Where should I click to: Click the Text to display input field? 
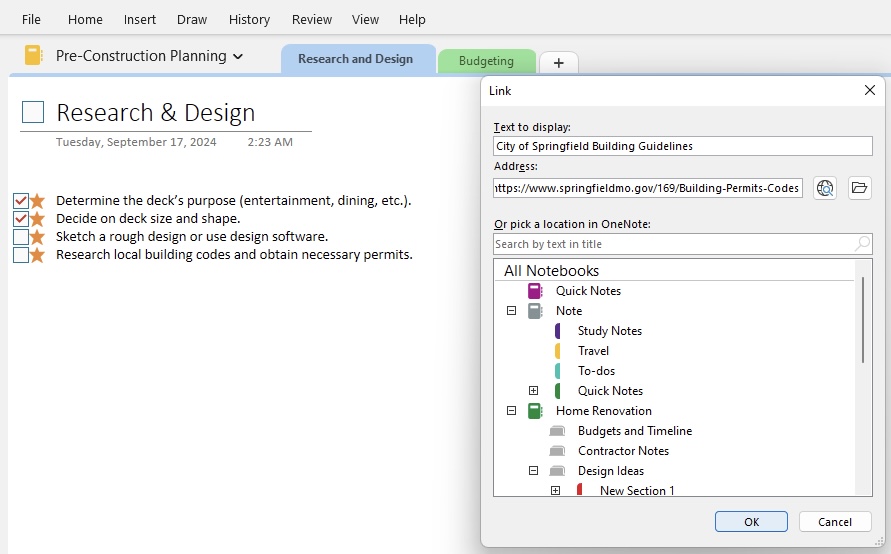[682, 146]
